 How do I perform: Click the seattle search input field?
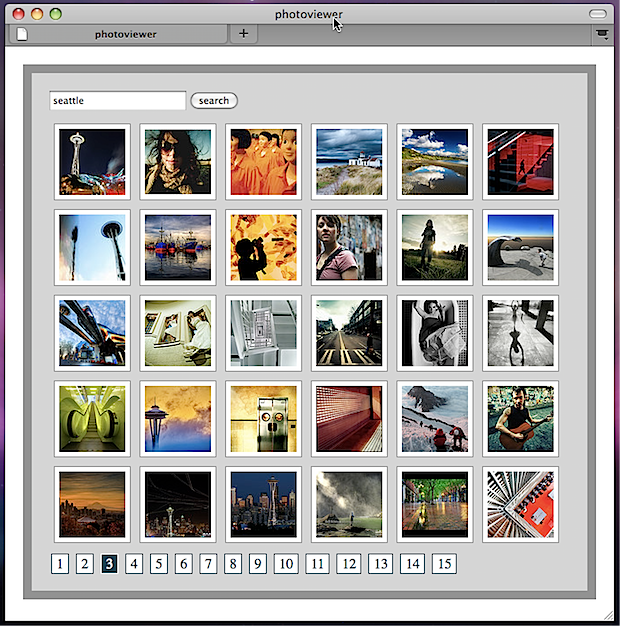pyautogui.click(x=117, y=101)
